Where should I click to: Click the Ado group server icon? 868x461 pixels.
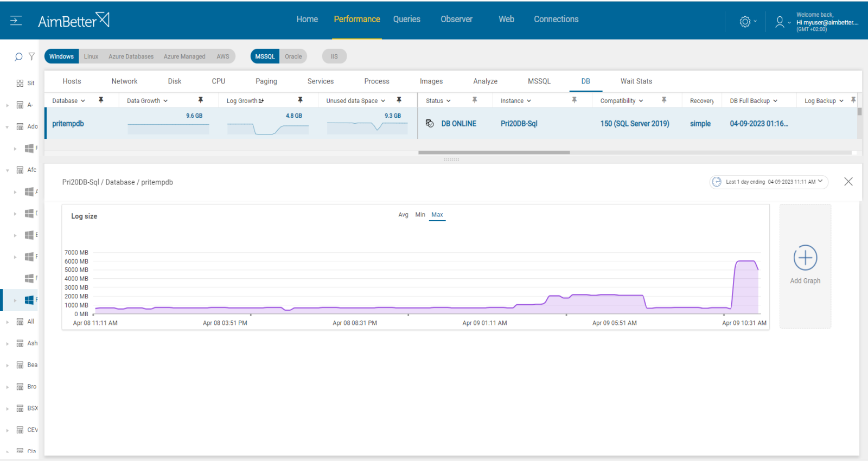(20, 126)
